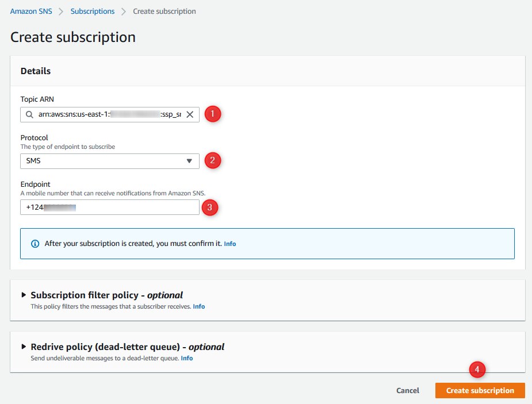Open the Subscriptions breadcrumb link
The width and height of the screenshot is (532, 404).
tap(93, 11)
